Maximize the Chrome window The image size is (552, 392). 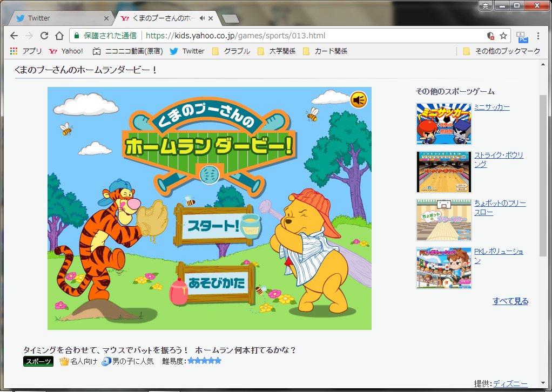pos(517,5)
